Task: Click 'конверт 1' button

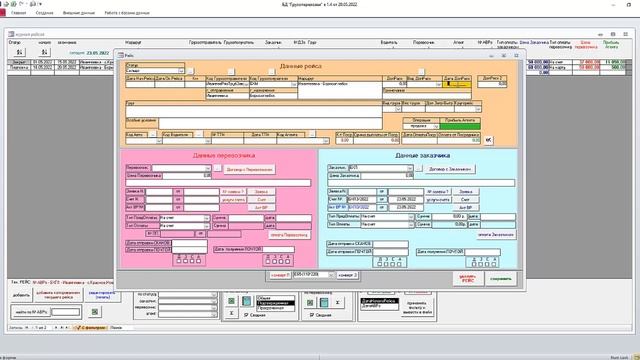Action: [x=279, y=275]
